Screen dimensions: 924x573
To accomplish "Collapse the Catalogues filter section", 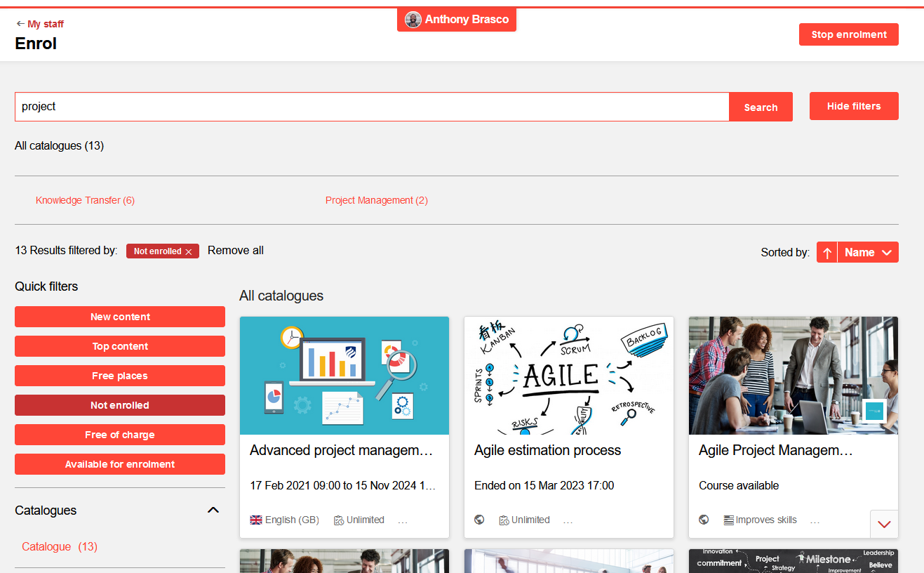I will (214, 511).
